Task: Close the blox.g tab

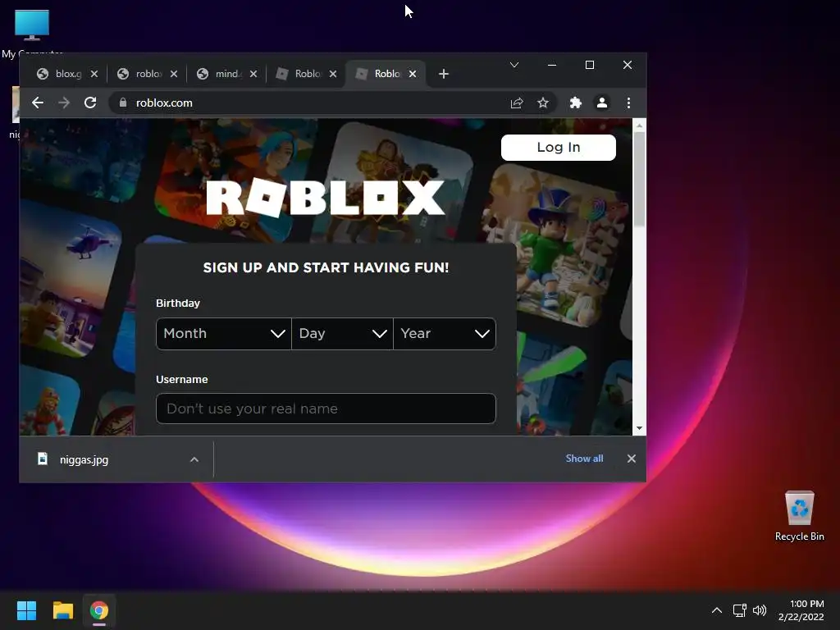Action: [x=94, y=74]
